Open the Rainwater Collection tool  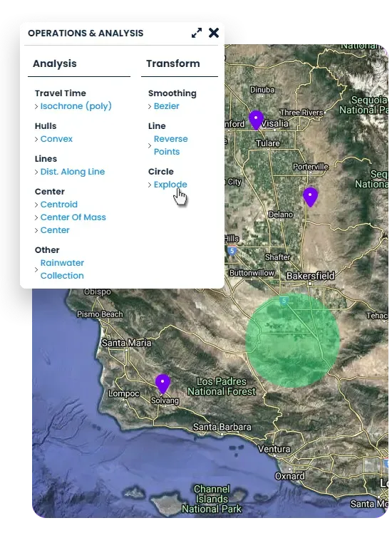62,269
